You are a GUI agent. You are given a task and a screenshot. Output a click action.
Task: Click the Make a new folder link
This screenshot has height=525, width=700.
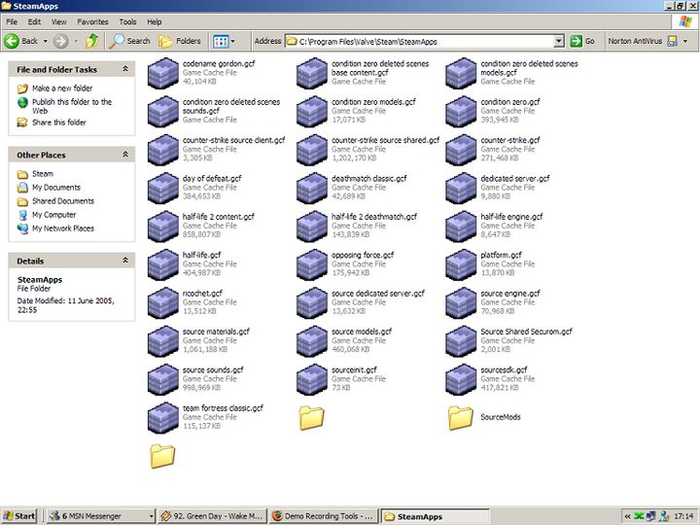point(60,88)
